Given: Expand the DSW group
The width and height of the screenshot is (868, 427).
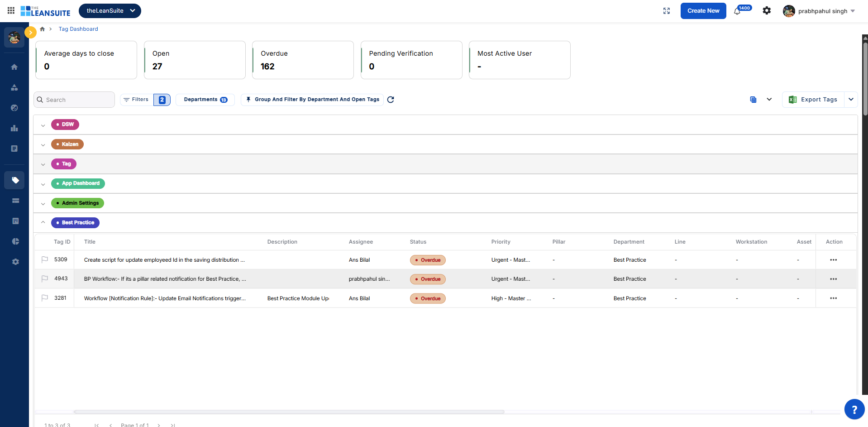Looking at the screenshot, I should pos(43,125).
